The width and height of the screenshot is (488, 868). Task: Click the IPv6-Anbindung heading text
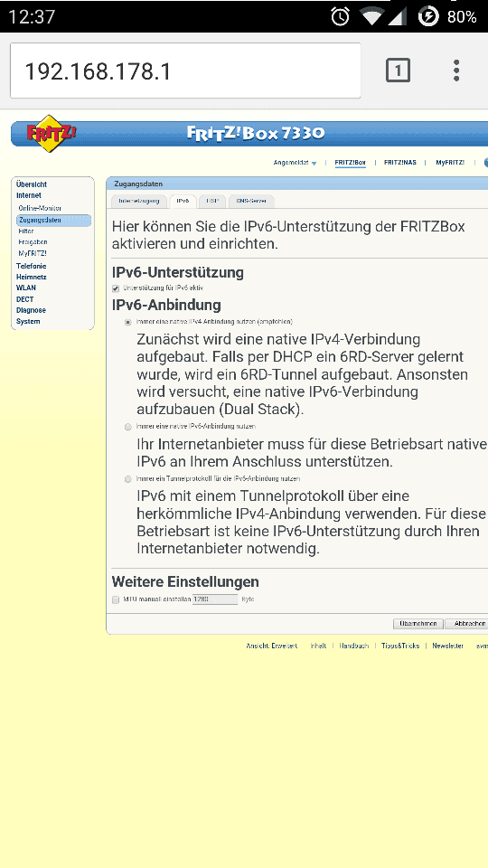tap(166, 305)
